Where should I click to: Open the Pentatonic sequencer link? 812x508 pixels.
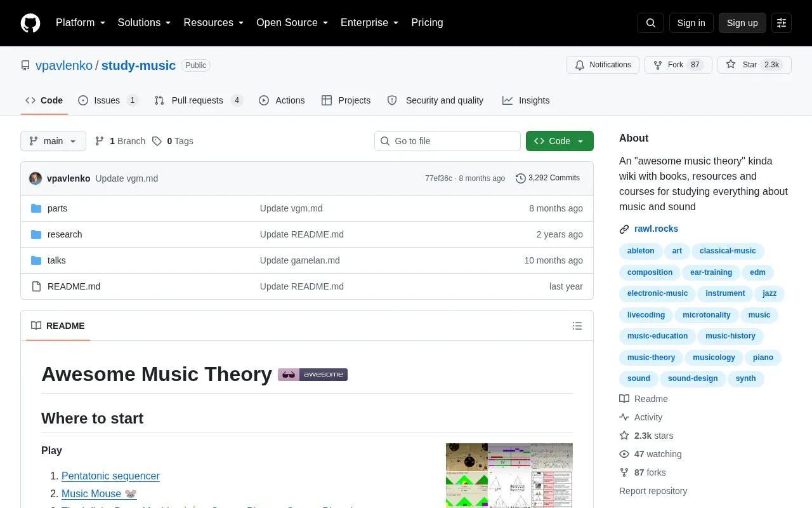(x=110, y=476)
